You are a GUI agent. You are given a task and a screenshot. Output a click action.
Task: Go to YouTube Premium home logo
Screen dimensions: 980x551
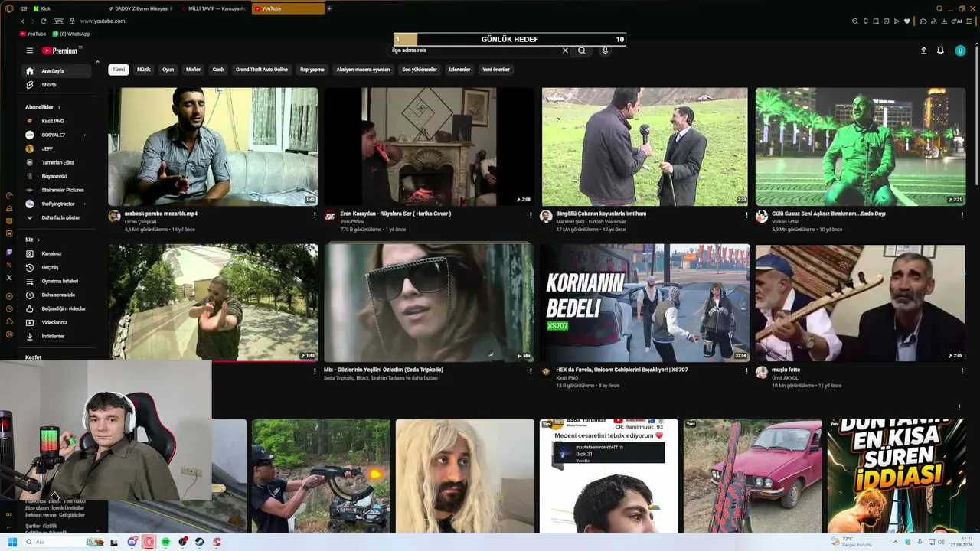pyautogui.click(x=60, y=51)
